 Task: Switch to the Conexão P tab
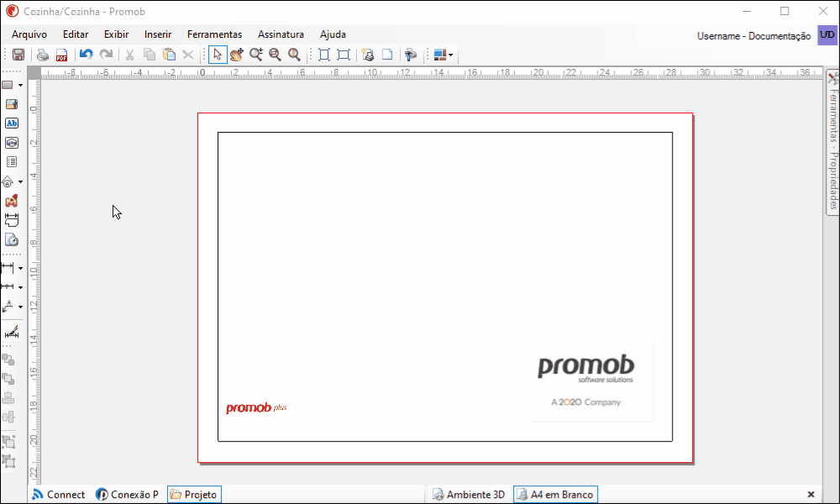(128, 495)
